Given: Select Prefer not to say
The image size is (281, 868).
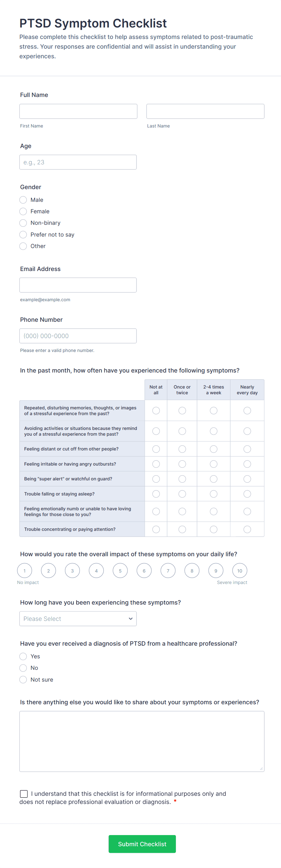Looking at the screenshot, I should point(23,234).
